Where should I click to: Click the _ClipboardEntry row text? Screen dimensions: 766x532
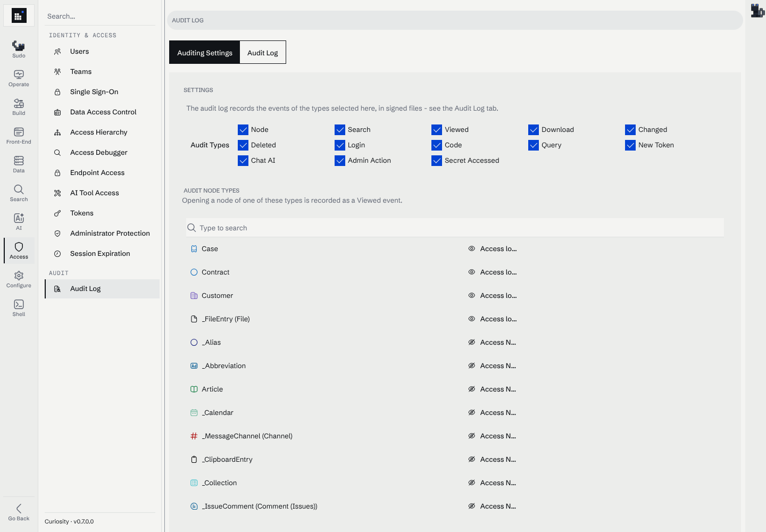(227, 460)
